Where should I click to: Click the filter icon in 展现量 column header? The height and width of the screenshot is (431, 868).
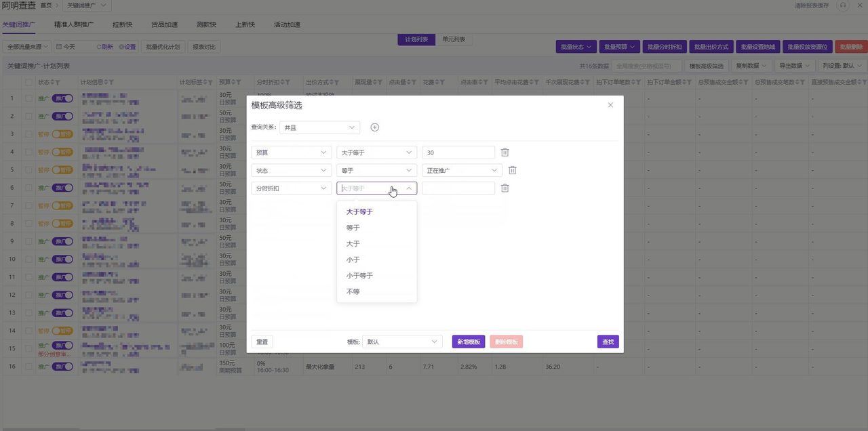(380, 82)
